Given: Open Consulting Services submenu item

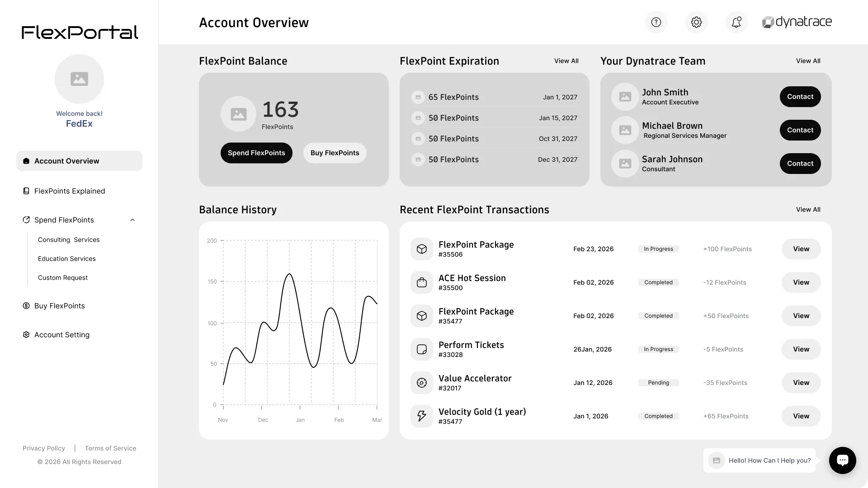Looking at the screenshot, I should click(x=69, y=240).
